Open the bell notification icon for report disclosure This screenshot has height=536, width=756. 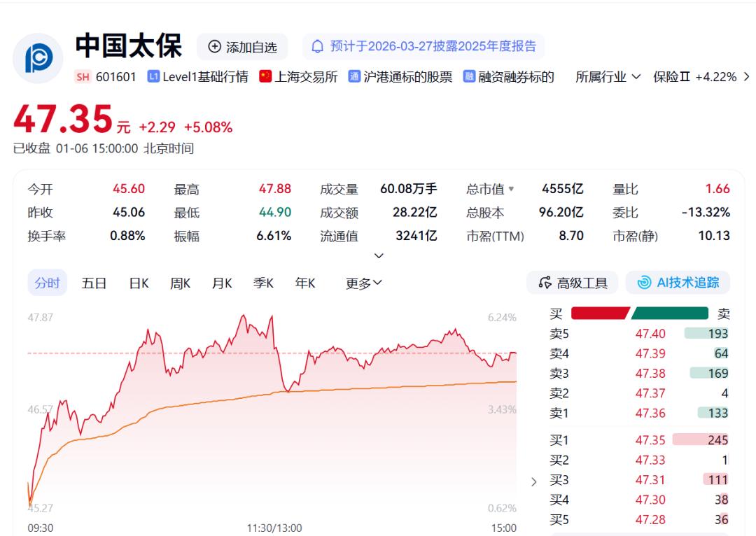pyautogui.click(x=318, y=47)
